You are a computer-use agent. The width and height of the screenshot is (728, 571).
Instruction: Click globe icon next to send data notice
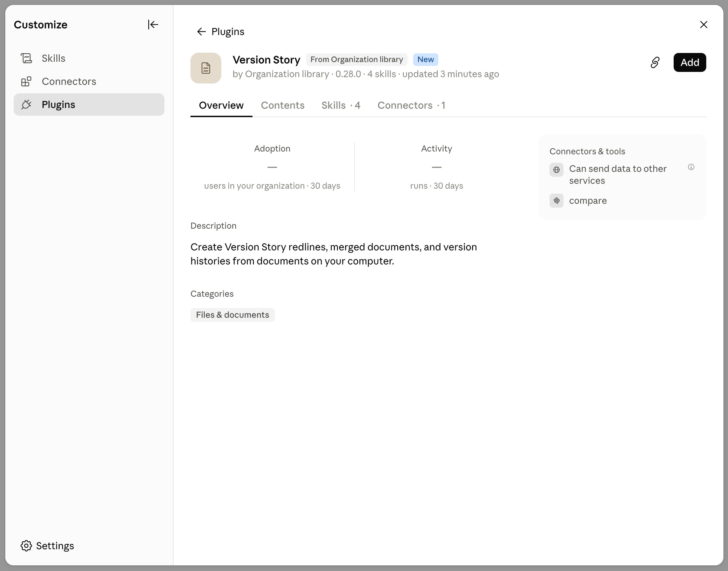pos(557,170)
